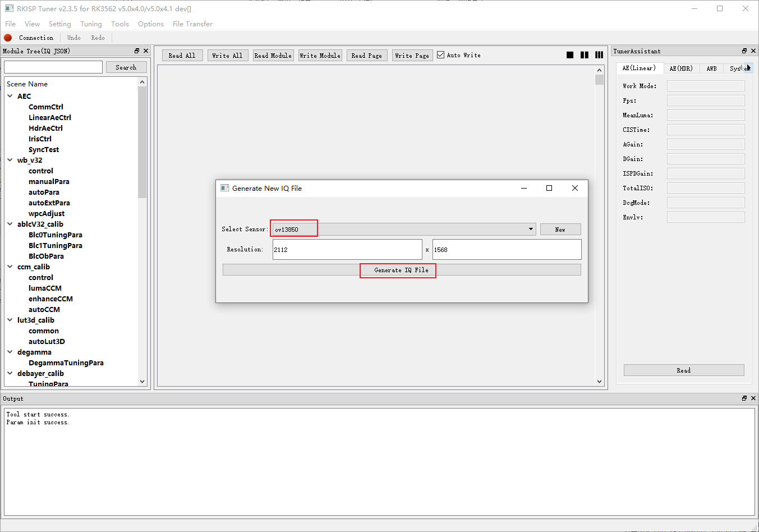Select enhanceCCM under ccm_calib
759x532 pixels.
[50, 299]
